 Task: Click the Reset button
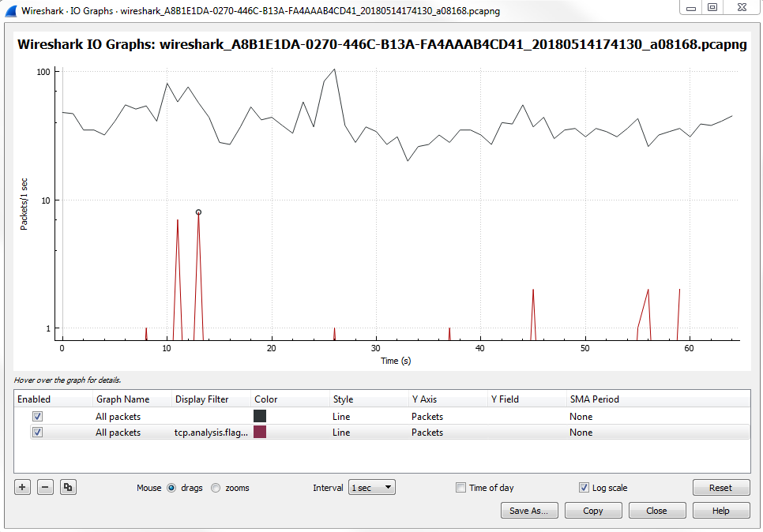click(x=720, y=487)
